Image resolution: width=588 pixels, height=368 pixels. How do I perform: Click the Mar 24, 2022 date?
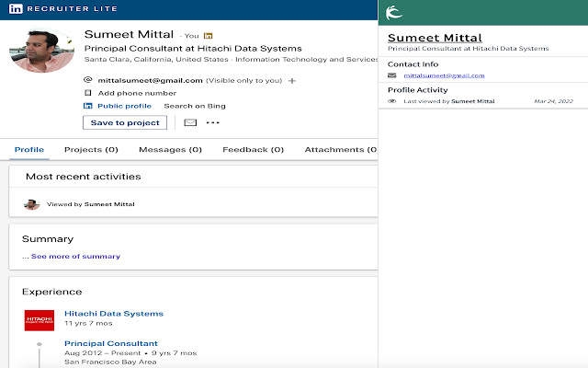pos(553,101)
